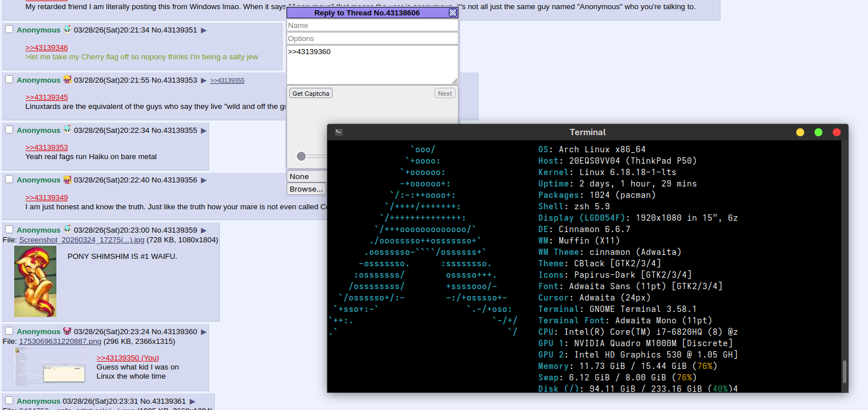The height and width of the screenshot is (410, 868).
Task: Open post menu arrow for No.43139351
Action: click(204, 30)
